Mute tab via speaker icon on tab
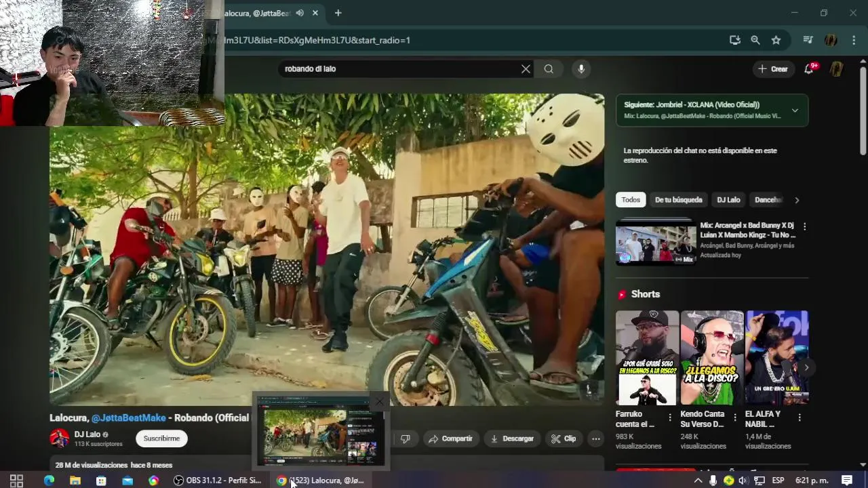 [300, 13]
